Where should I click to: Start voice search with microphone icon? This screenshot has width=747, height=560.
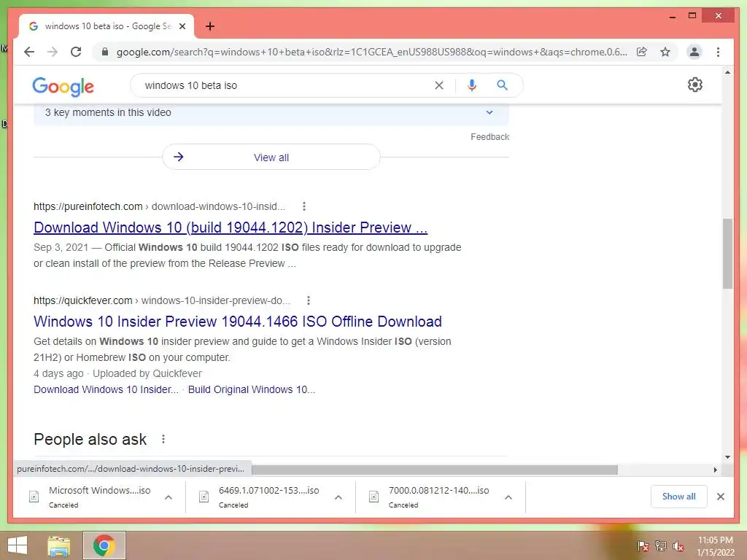[472, 85]
